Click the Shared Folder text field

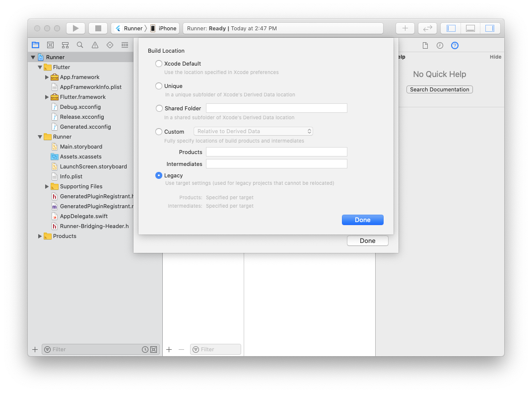click(276, 108)
